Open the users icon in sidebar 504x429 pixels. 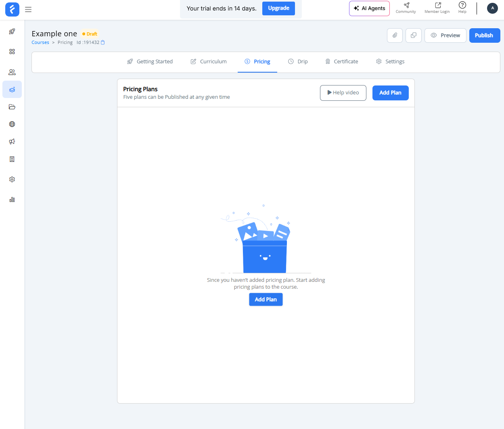click(x=12, y=72)
